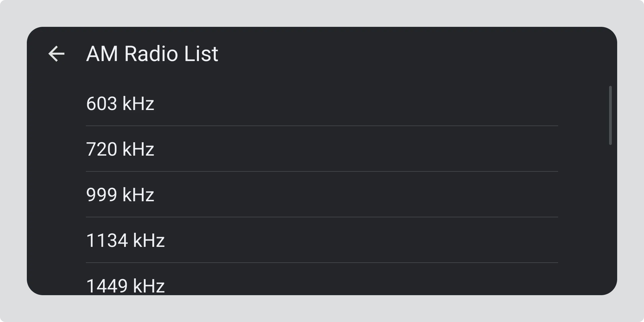644x322 pixels.
Task: Tap the fourth AM frequency entry
Action: point(125,240)
